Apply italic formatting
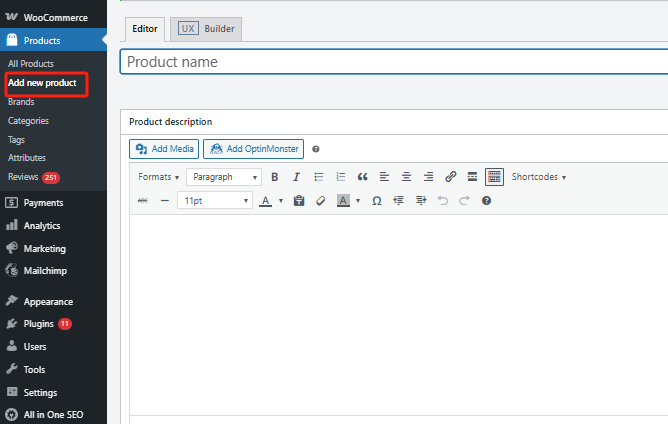This screenshot has height=424, width=668. coord(296,177)
